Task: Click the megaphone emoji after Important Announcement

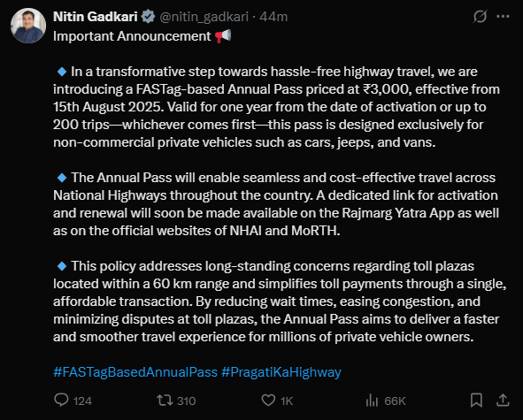Action: pos(223,35)
